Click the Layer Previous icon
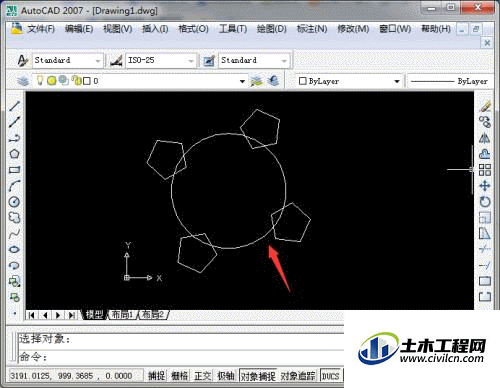The width and height of the screenshot is (500, 388). point(273,81)
